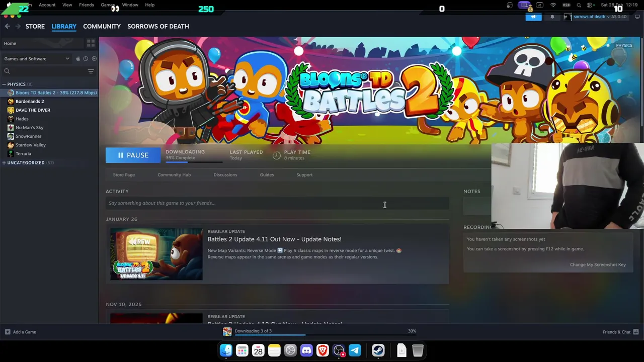Open Telegram in the dock

pos(355,350)
